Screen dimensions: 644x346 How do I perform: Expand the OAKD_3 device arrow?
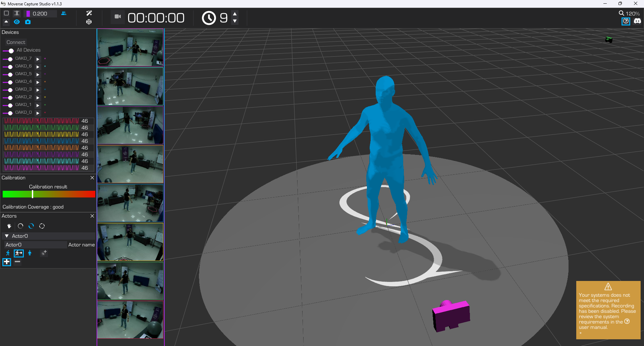pos(38,90)
